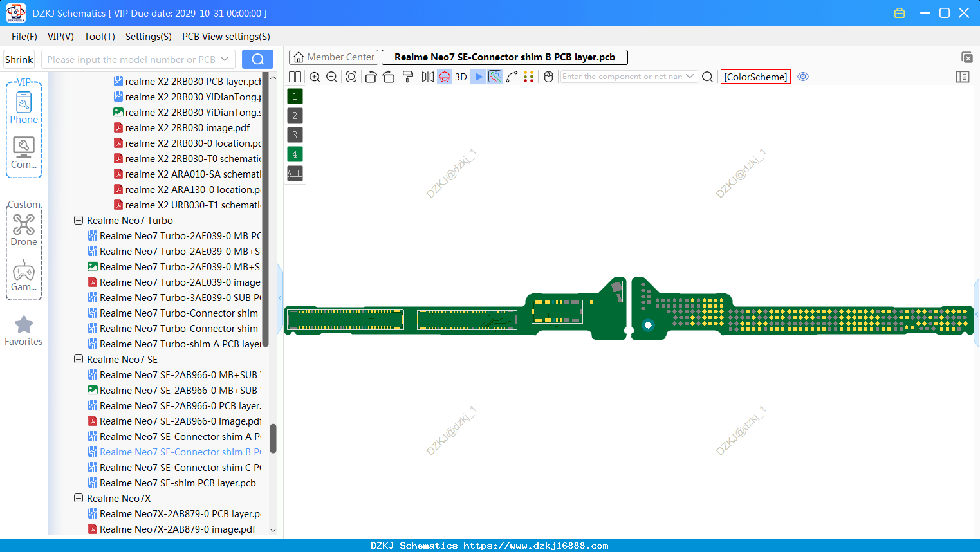Select Realme Neo7 SE-Connector shim B tab

(x=504, y=57)
